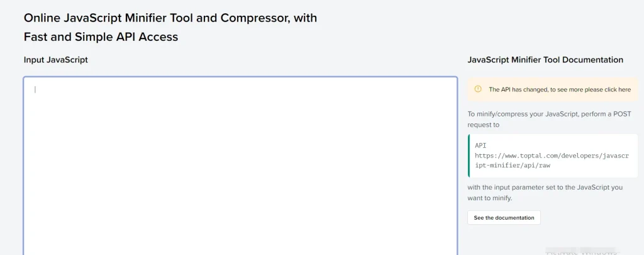Click the See the documentation button

[504, 218]
